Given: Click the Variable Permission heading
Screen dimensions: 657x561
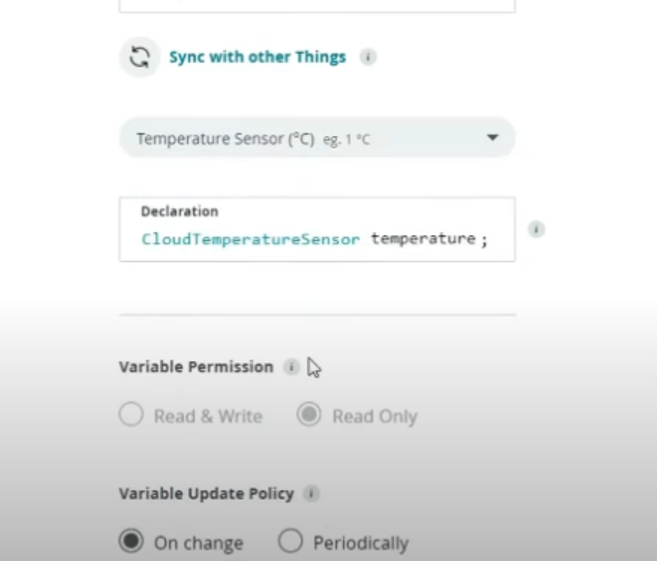Looking at the screenshot, I should point(196,367).
